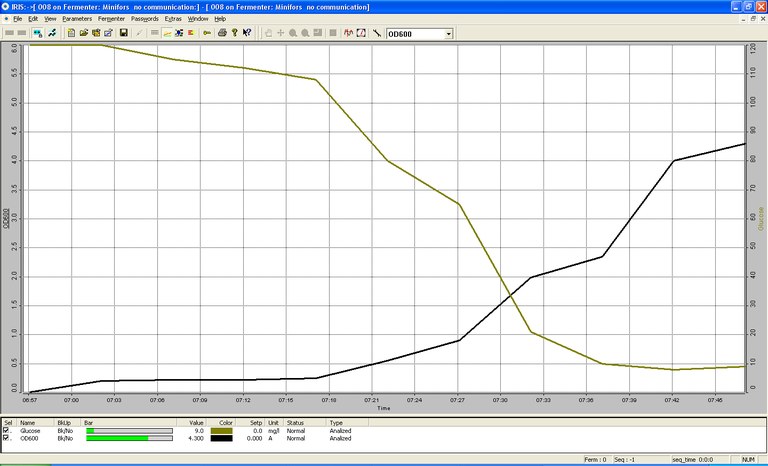768x466 pixels.
Task: Click the running figure toolbar icon
Action: (51, 33)
